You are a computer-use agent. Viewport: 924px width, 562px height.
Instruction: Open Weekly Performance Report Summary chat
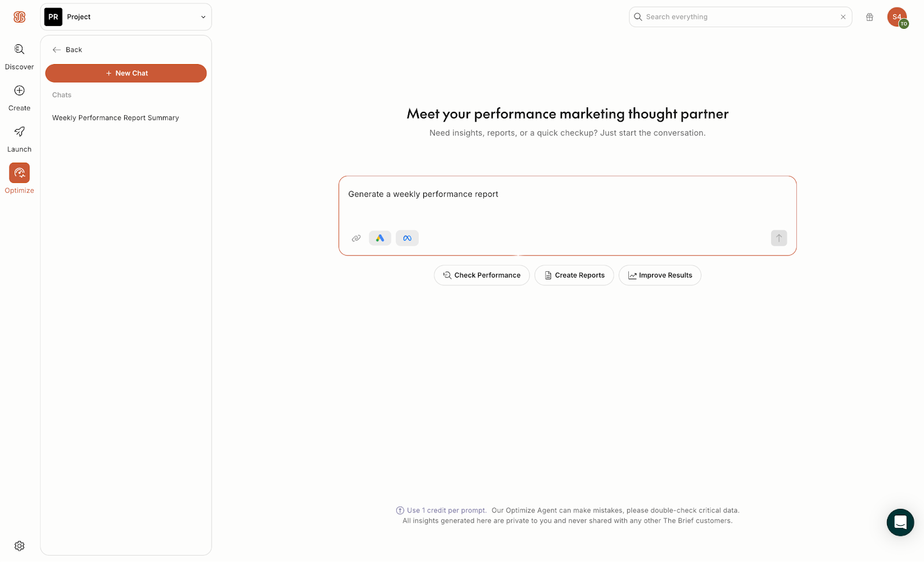coord(115,118)
